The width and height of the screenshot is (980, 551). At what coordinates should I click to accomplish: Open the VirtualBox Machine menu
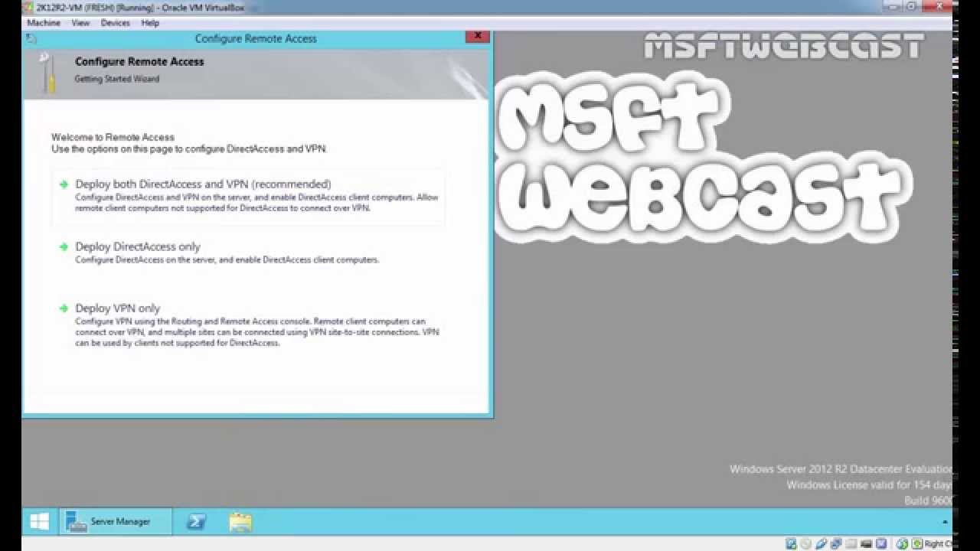coord(44,23)
